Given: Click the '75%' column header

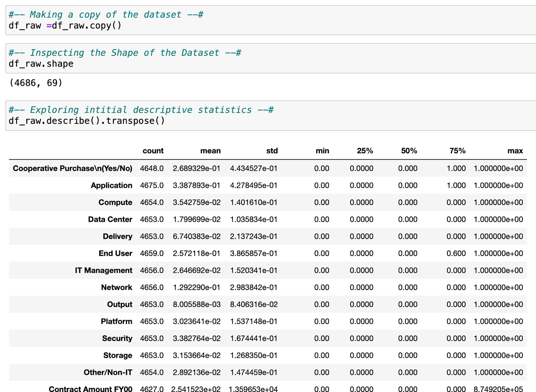Looking at the screenshot, I should (x=457, y=151).
